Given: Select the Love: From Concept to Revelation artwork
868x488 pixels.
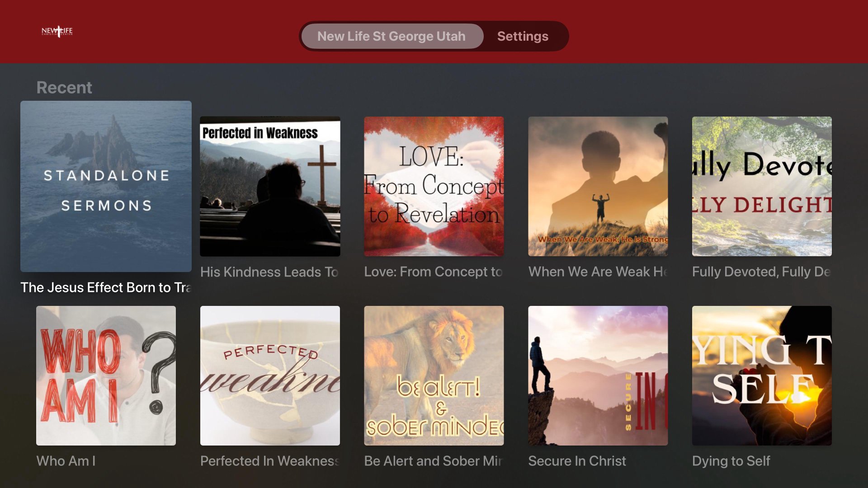Looking at the screenshot, I should (434, 186).
